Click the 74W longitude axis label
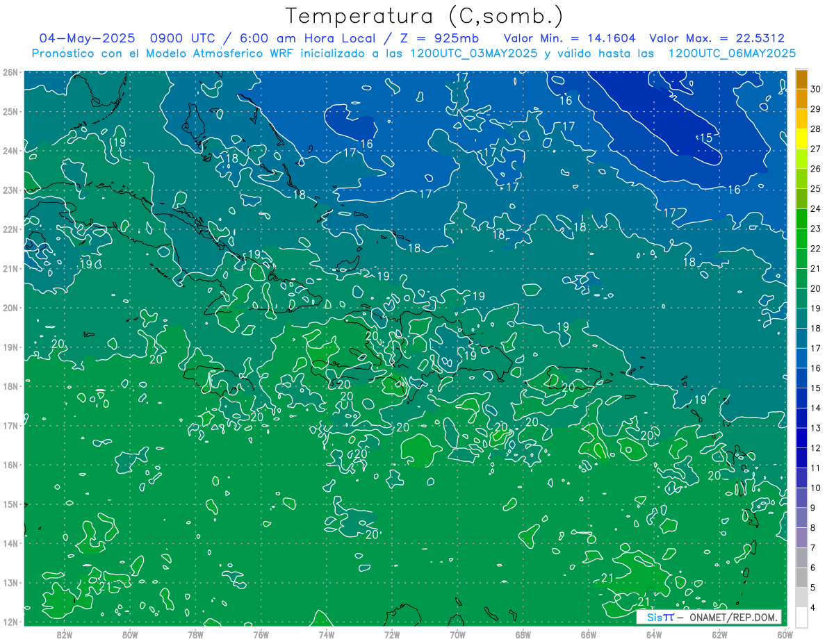This screenshot has height=644, width=834. point(327,634)
